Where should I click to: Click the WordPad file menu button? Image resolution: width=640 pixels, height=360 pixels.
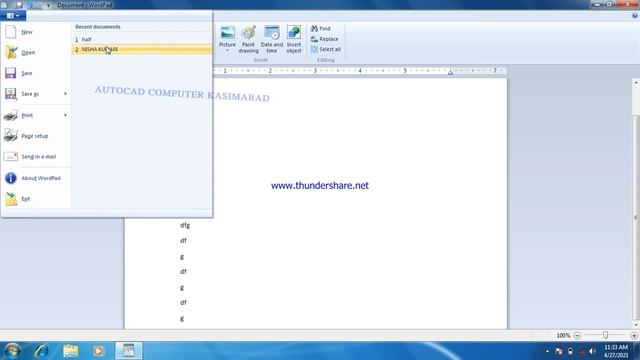click(13, 16)
